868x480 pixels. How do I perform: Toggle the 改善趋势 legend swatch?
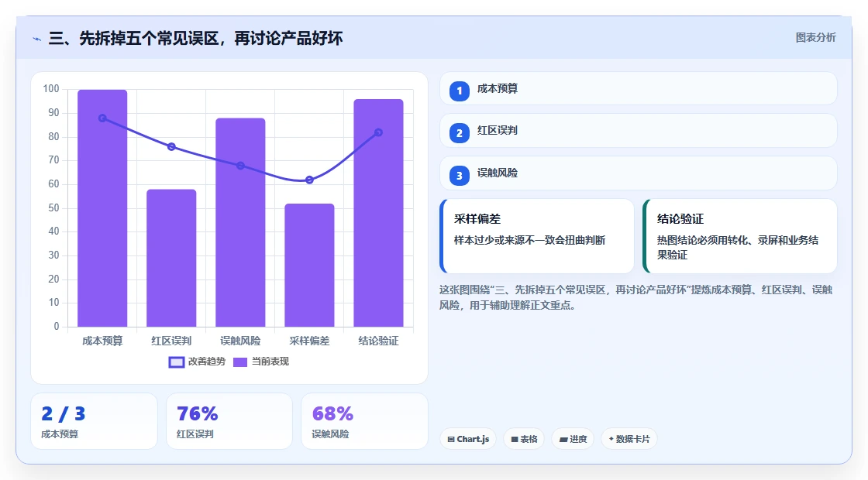click(x=177, y=362)
